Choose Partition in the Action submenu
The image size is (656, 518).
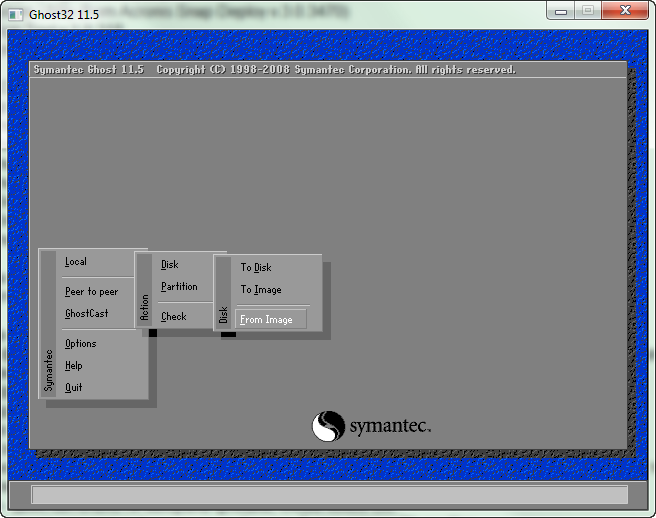pos(179,287)
